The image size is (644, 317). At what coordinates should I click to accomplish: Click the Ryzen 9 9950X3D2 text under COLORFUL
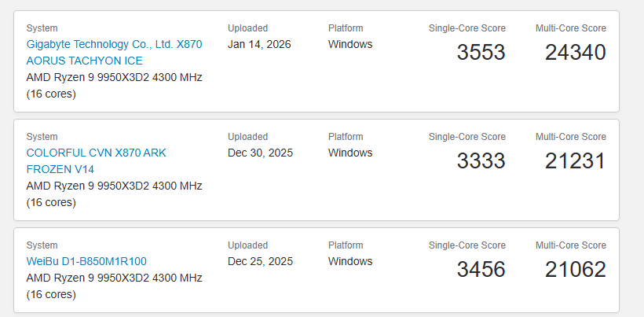(x=114, y=186)
